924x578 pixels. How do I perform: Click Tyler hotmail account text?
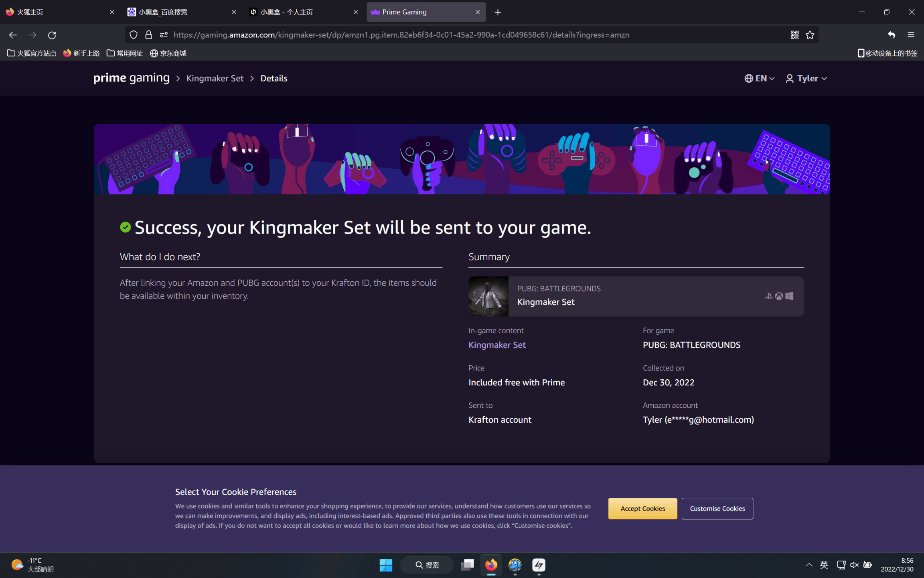(x=698, y=419)
